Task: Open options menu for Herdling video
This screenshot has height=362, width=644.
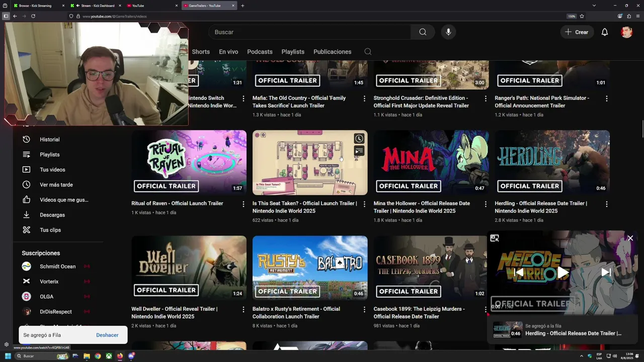Action: point(607,204)
